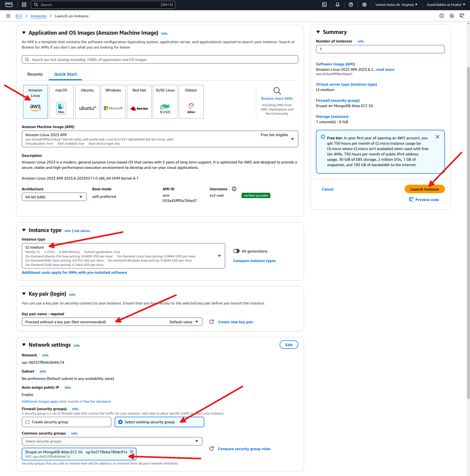Open Compare security group rules link
Image resolution: width=470 pixels, height=476 pixels.
coord(244,449)
